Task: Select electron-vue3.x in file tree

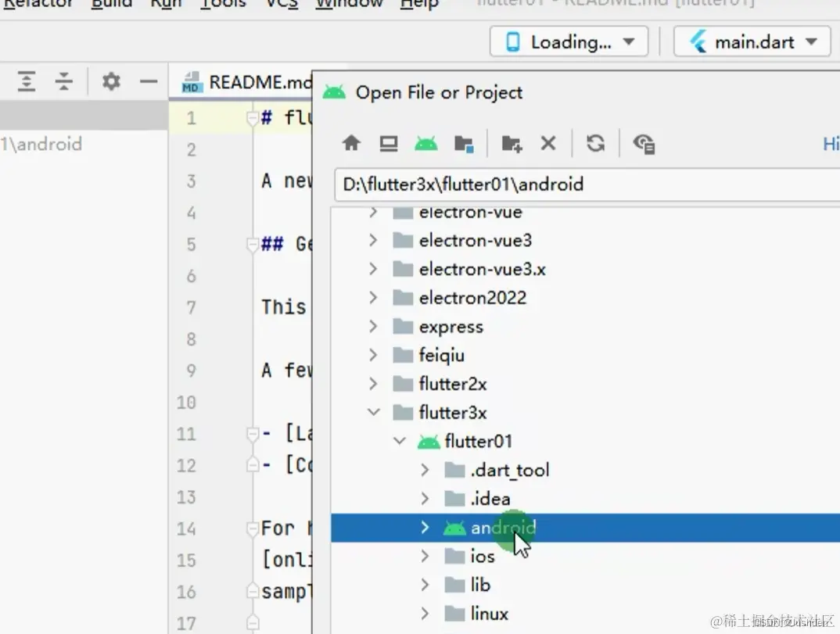Action: click(x=586, y=269)
